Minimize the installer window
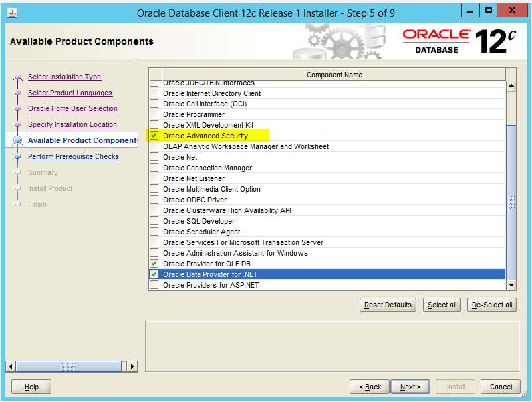This screenshot has width=532, height=402. pyautogui.click(x=470, y=11)
